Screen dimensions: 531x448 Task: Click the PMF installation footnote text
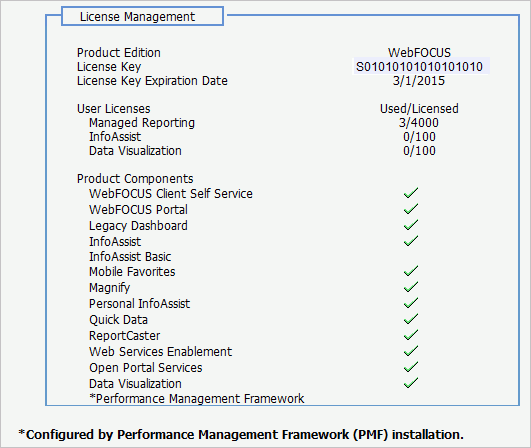[x=241, y=434]
